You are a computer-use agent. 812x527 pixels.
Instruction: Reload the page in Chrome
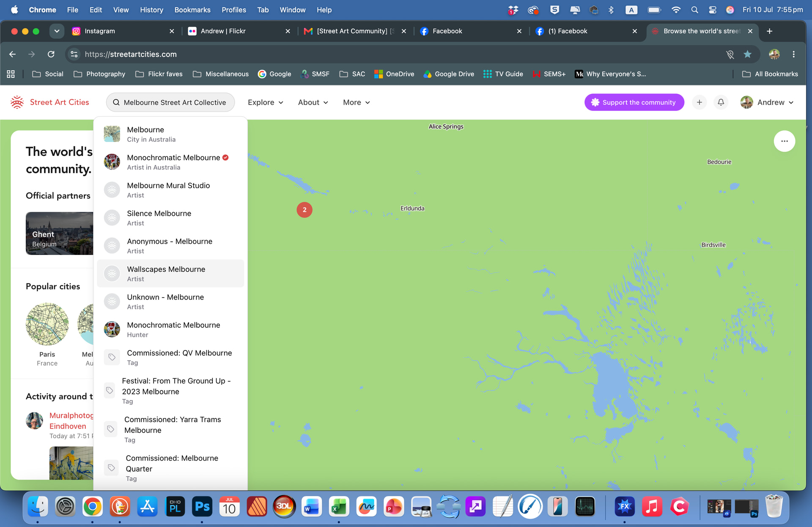coord(51,54)
